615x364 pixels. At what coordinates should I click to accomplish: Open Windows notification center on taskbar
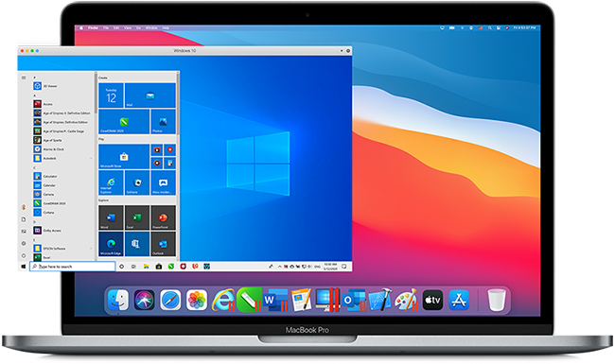344,267
